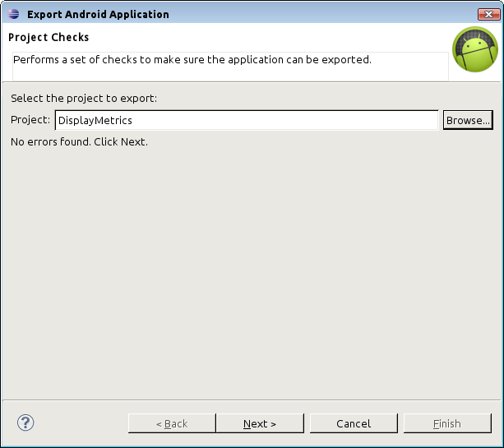Click the 'Project Checks' heading
Image resolution: width=504 pixels, height=448 pixels.
coord(49,37)
